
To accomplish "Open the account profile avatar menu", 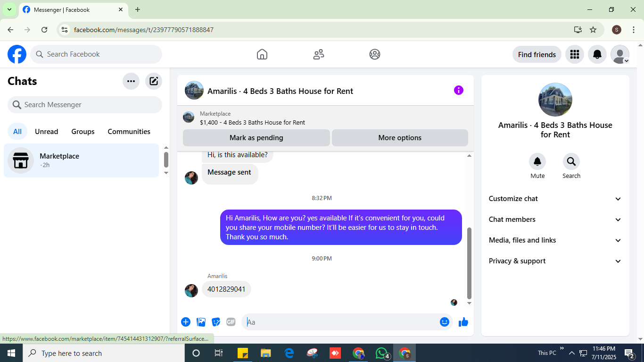I will coord(620,54).
